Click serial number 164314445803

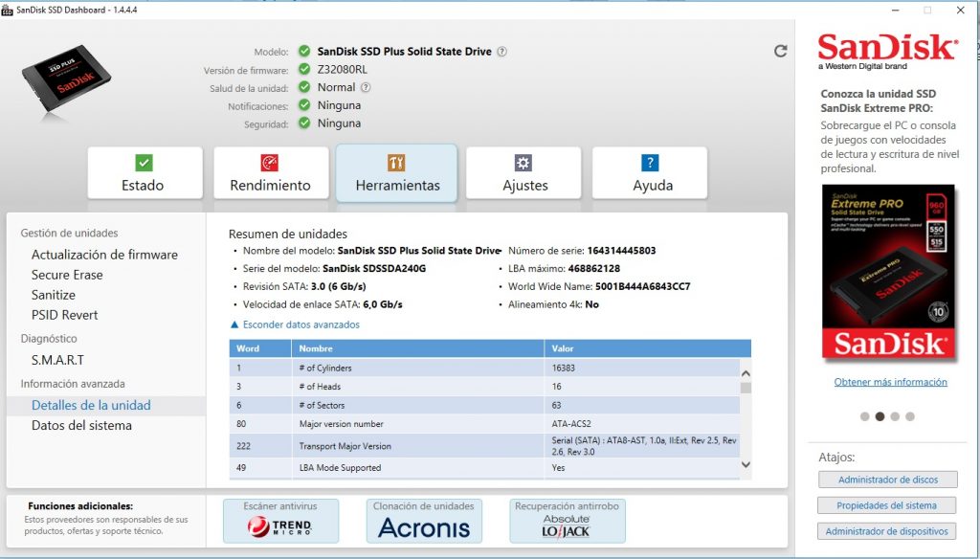point(621,251)
